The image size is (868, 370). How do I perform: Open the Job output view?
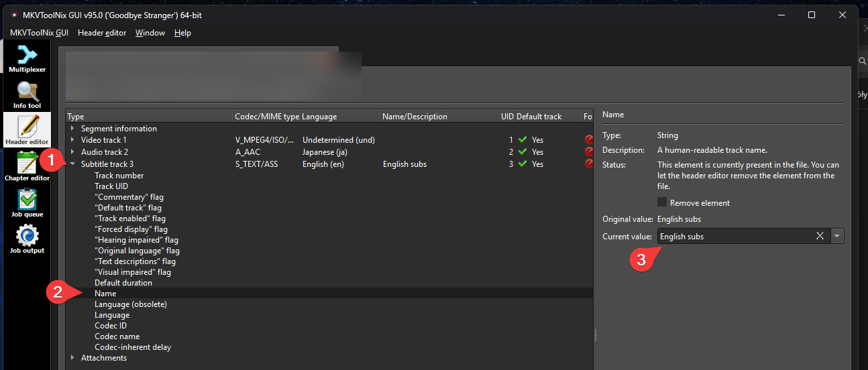(27, 239)
